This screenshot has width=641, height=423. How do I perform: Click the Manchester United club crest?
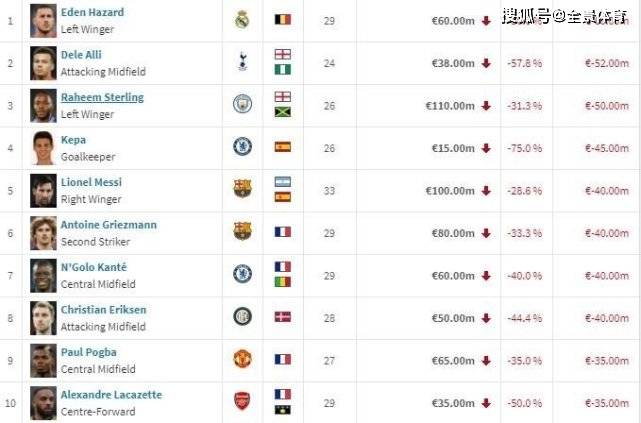coord(242,359)
